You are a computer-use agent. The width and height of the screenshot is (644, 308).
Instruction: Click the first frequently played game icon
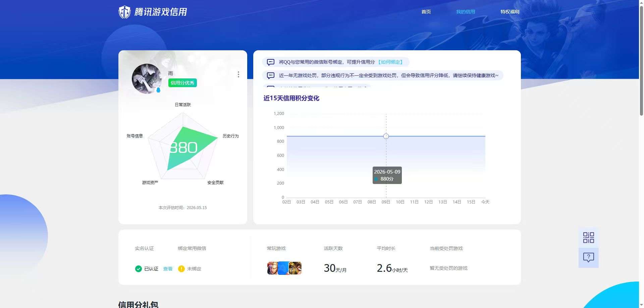[272, 268]
